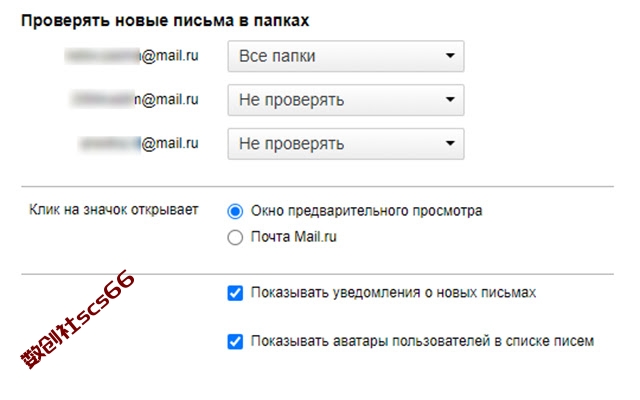Click the "Окно предварительного просмотра" label text
This screenshot has width=640, height=400.
pos(366,211)
